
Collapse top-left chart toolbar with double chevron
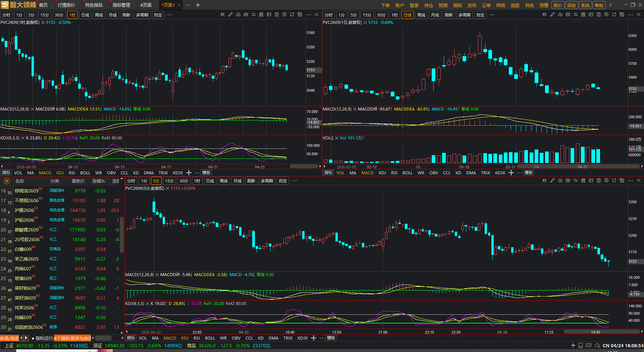pyautogui.click(x=317, y=15)
